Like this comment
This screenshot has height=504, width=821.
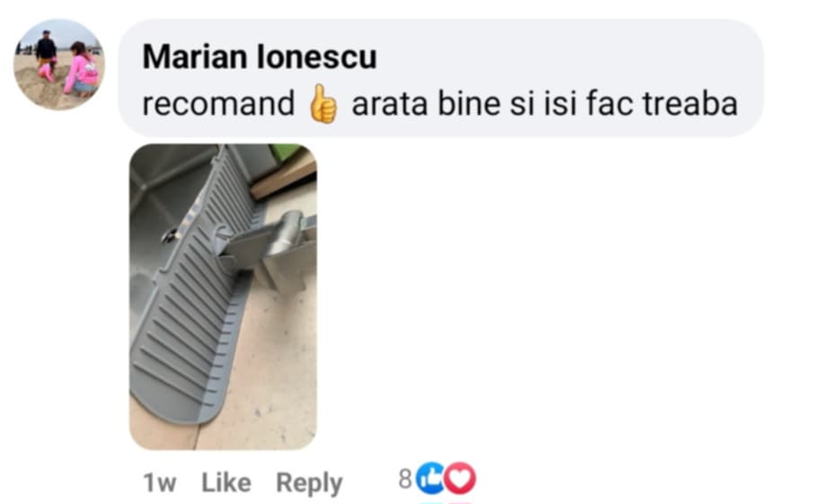pos(226,482)
